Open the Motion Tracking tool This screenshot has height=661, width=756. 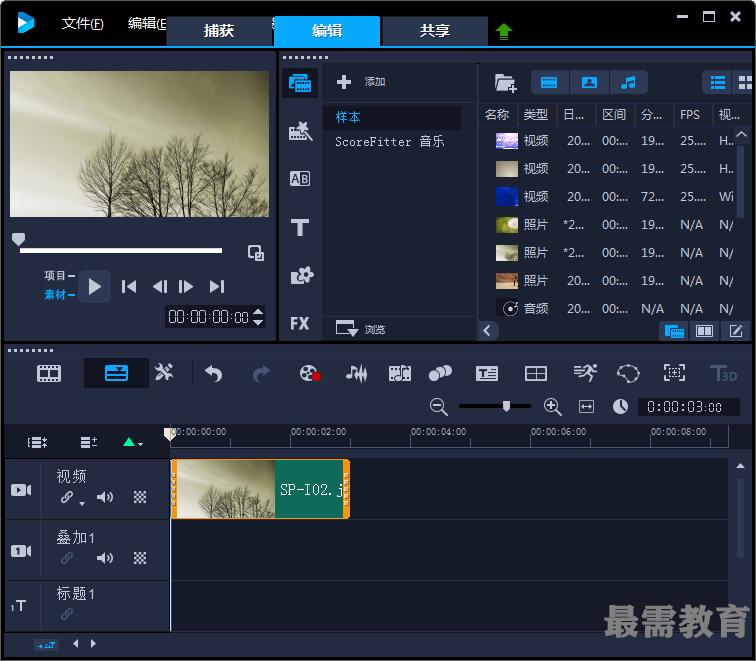[x=440, y=373]
